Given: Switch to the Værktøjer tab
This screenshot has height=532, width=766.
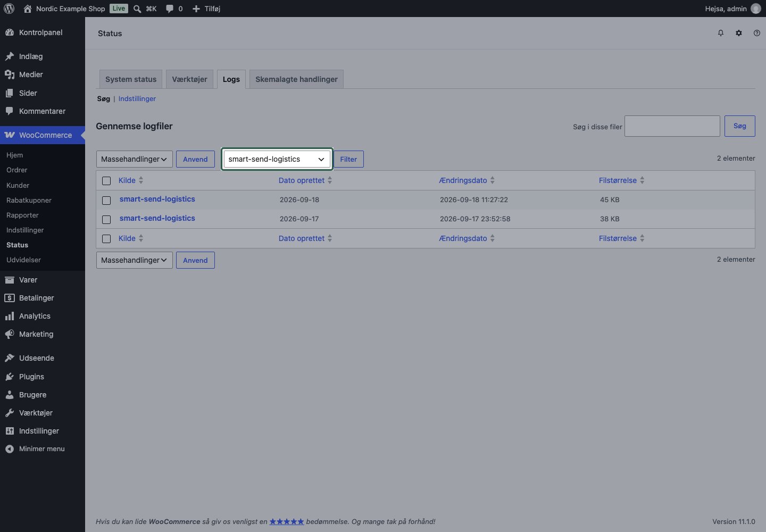Looking at the screenshot, I should [x=189, y=79].
